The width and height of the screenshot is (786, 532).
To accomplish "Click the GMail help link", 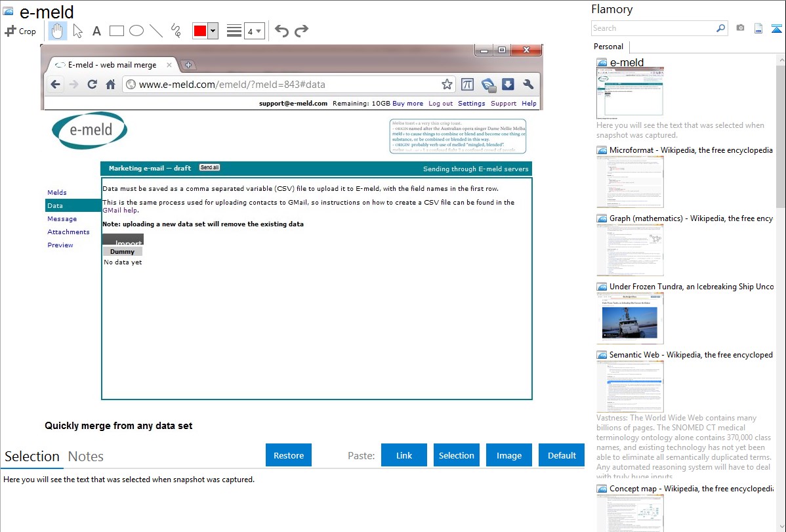I will tap(120, 211).
